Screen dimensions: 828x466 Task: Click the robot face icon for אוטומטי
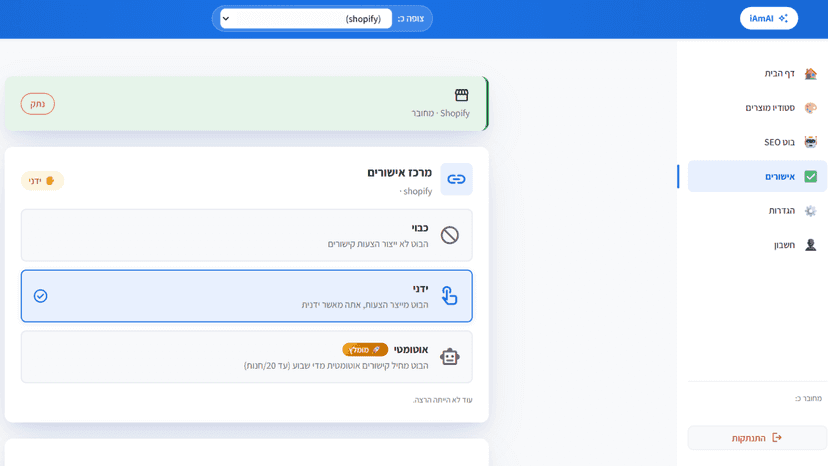[450, 357]
